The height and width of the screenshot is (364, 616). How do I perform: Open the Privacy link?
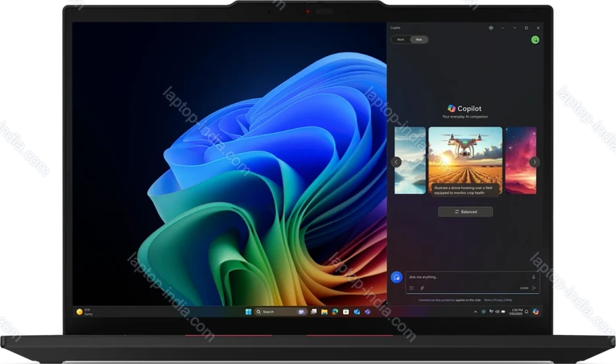point(498,300)
